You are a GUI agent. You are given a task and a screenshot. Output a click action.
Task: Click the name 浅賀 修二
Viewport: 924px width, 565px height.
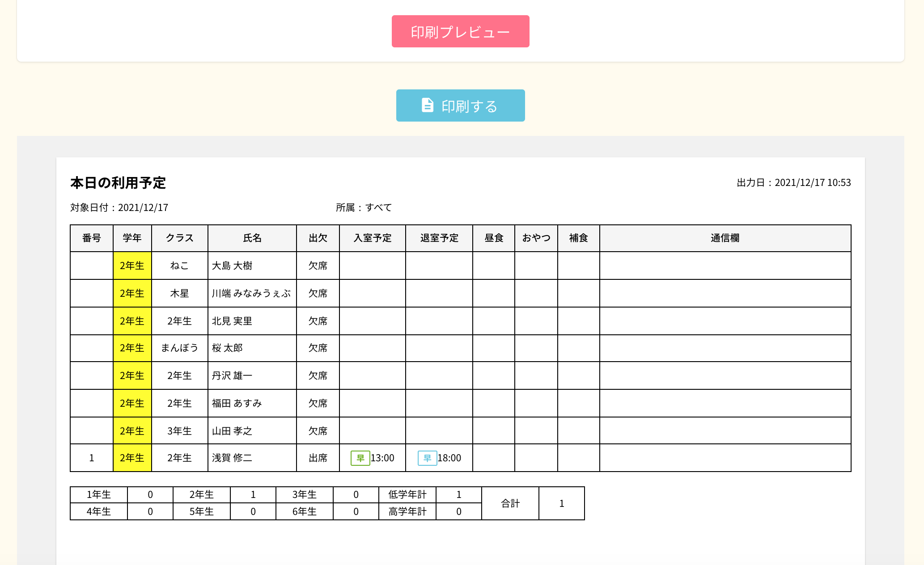coord(232,458)
